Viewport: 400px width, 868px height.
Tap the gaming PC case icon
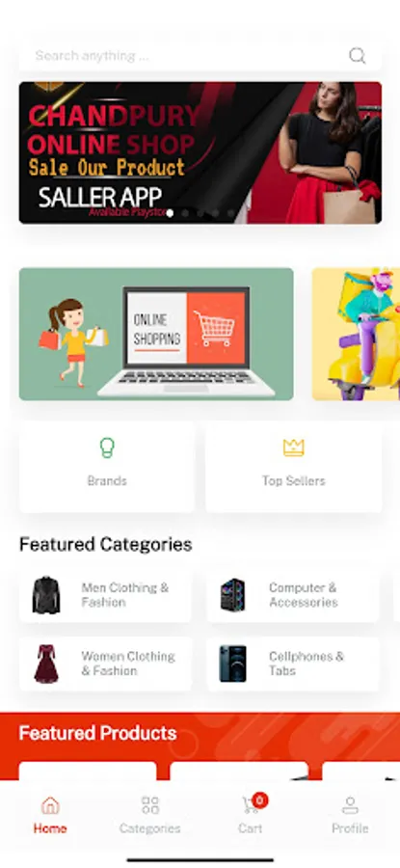(232, 595)
